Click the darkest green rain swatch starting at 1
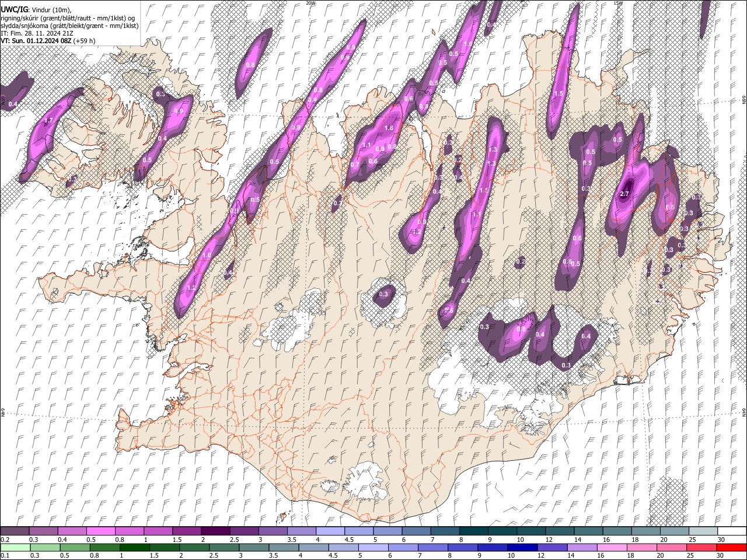The image size is (747, 560). point(134,547)
